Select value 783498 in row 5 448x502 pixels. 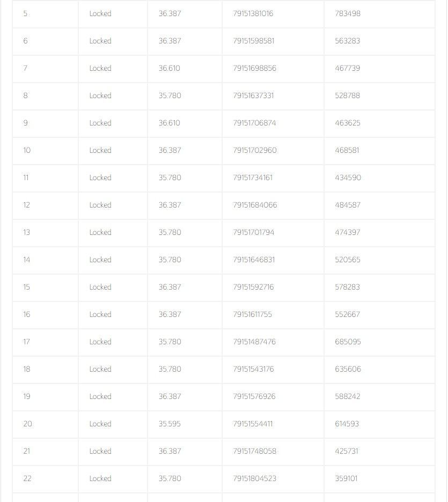[x=347, y=14]
